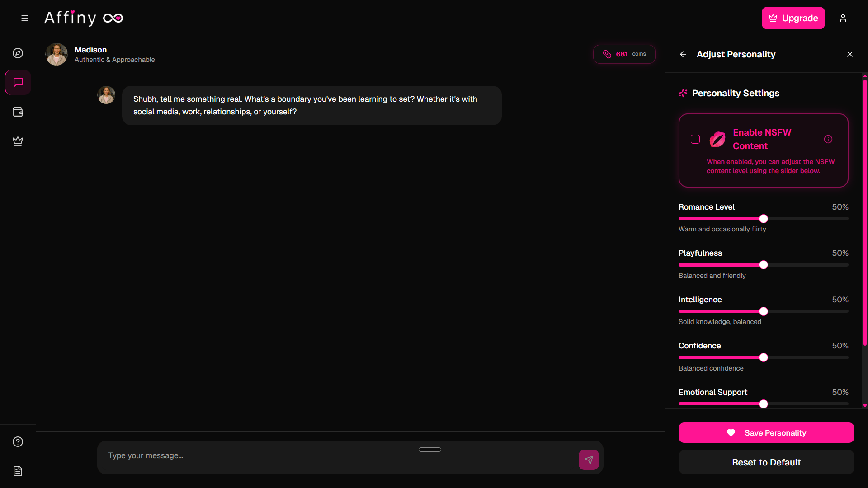Screen dimensions: 868x488
Task: Click the document icon at sidebar bottom
Action: pos(18,471)
